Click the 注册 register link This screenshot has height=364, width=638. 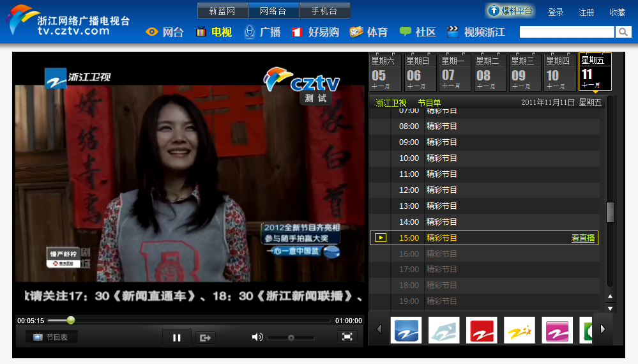(586, 12)
